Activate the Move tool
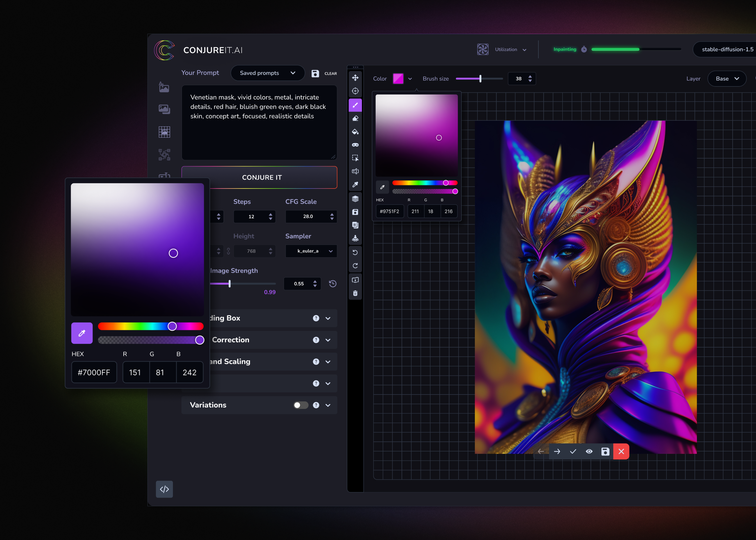The width and height of the screenshot is (756, 540). [355, 77]
